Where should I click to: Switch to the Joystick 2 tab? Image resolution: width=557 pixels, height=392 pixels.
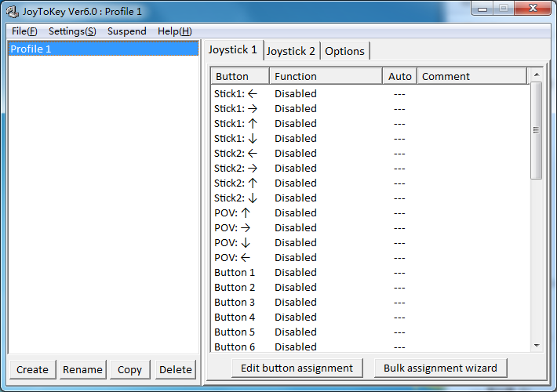tap(291, 51)
